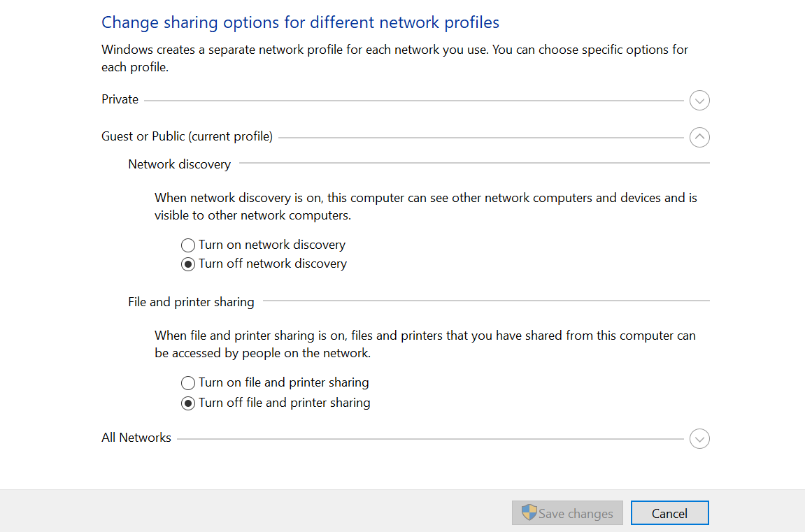Screen dimensions: 805x532
Task: Select Turn on network discovery
Action: pyautogui.click(x=187, y=245)
